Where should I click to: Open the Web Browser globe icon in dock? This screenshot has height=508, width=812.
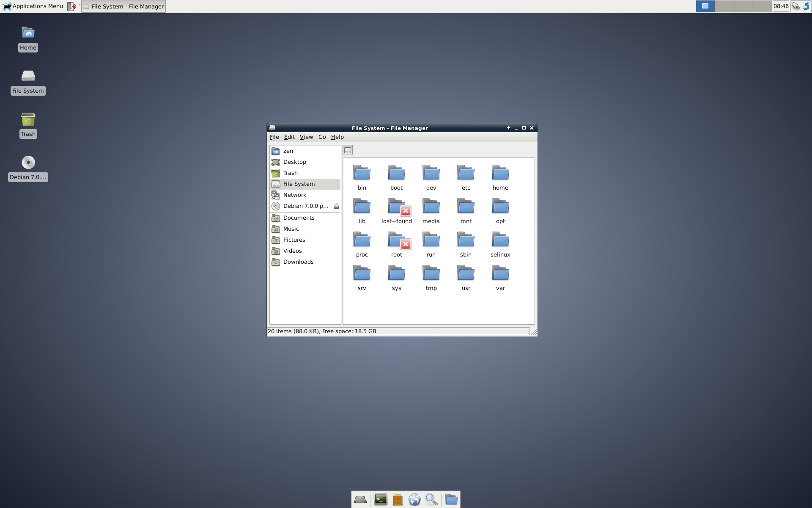tap(414, 500)
